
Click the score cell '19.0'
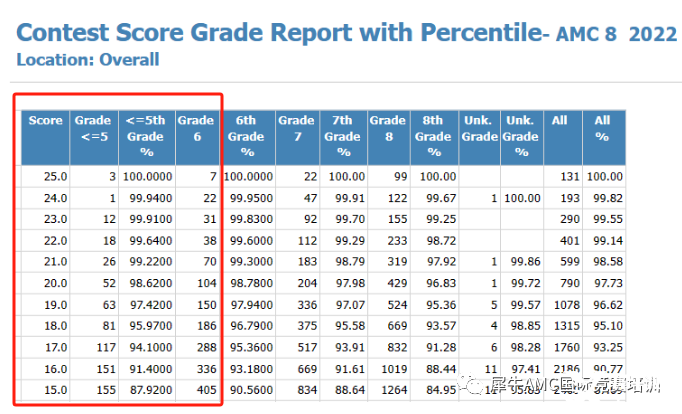[55, 305]
